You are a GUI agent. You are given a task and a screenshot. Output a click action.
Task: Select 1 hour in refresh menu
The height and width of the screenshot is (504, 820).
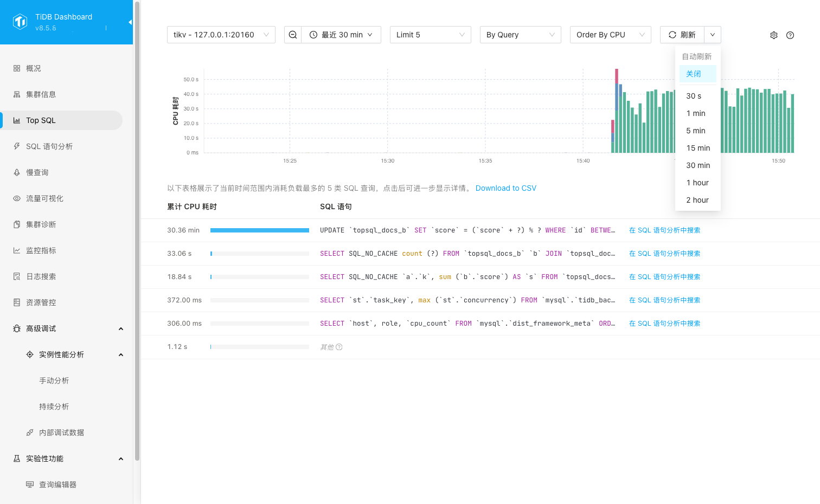pyautogui.click(x=697, y=183)
